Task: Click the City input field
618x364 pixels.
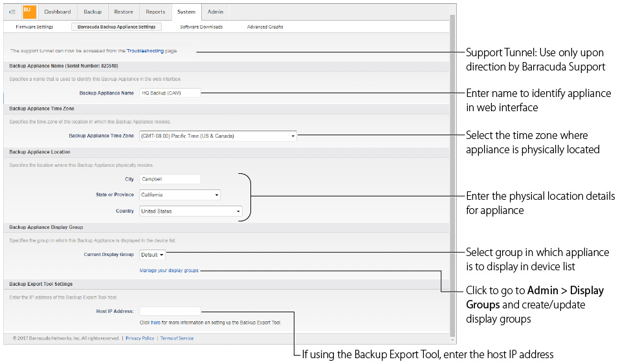Action: tap(170, 179)
